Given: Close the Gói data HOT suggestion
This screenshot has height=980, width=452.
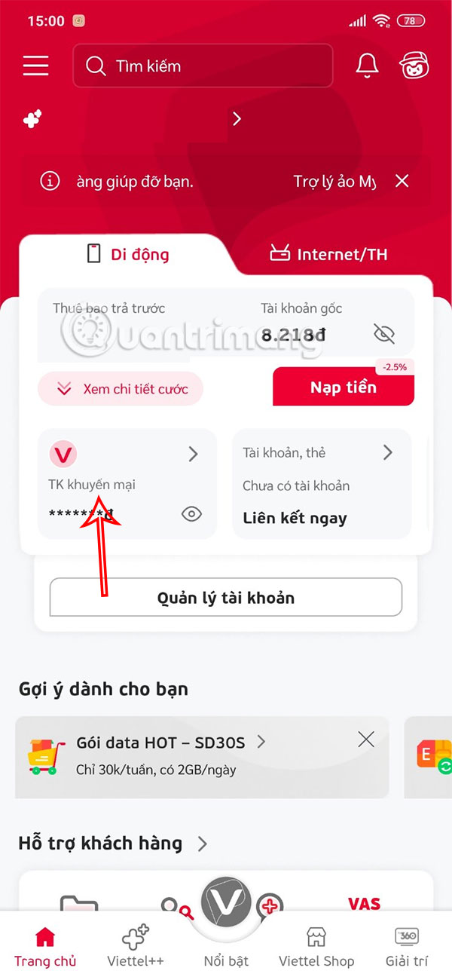Looking at the screenshot, I should pos(366,740).
